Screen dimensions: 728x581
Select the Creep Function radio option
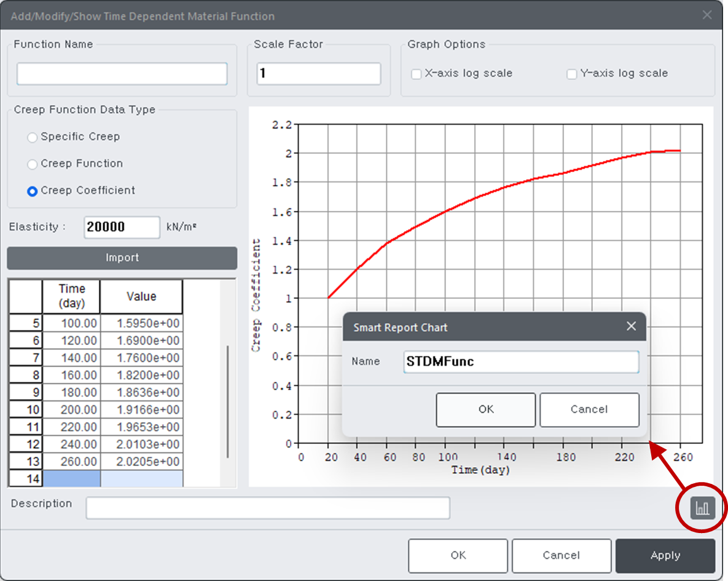pos(32,164)
